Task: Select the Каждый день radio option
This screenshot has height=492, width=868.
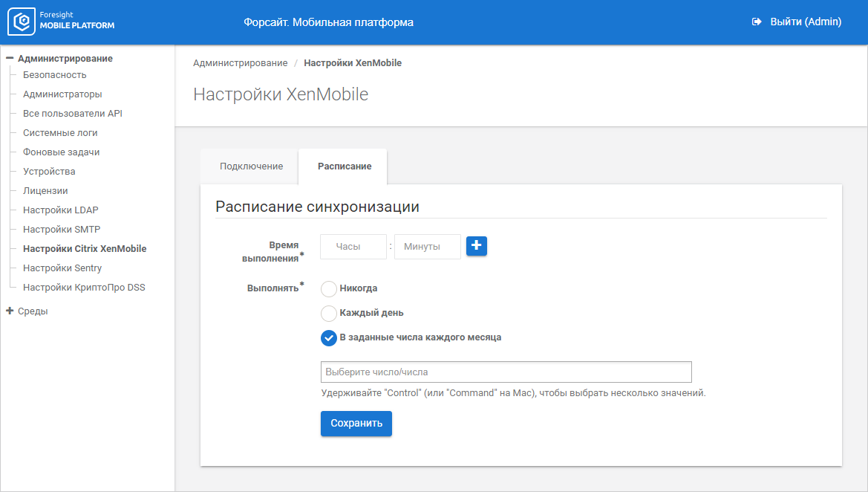Action: (x=329, y=313)
